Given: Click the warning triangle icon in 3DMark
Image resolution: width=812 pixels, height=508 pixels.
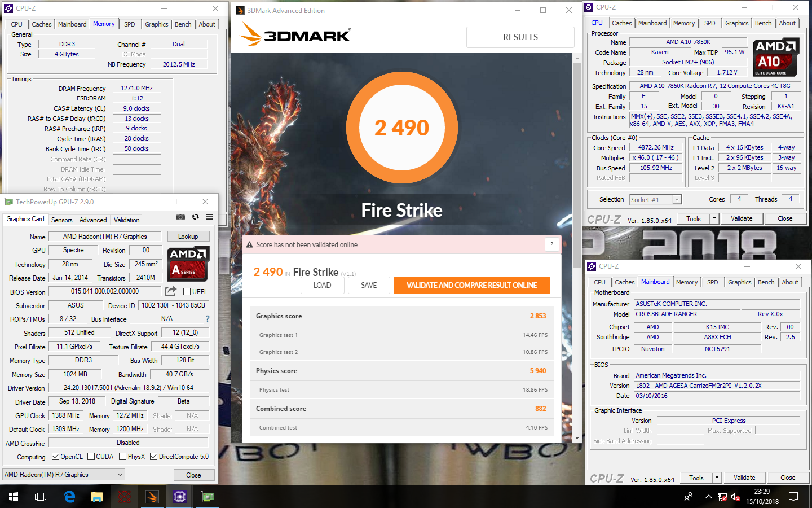Looking at the screenshot, I should [249, 245].
